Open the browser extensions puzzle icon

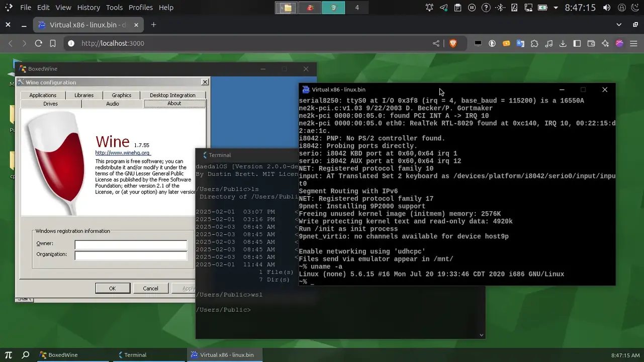click(x=534, y=43)
